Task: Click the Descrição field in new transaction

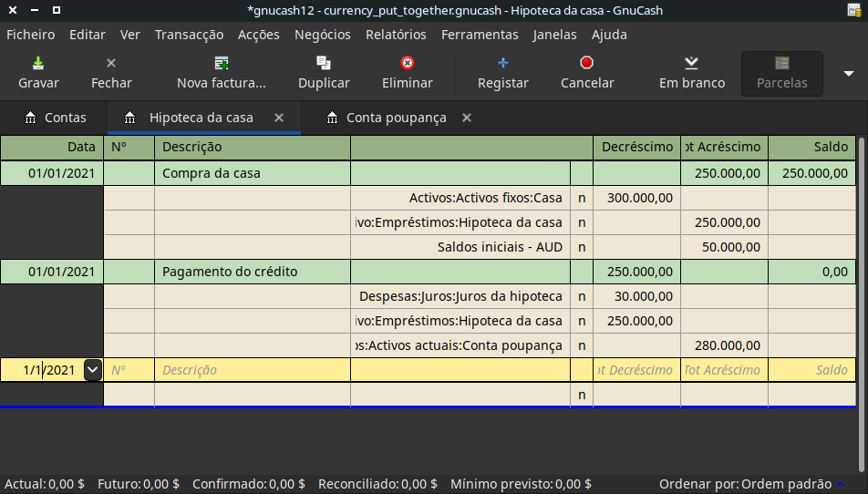Action: [252, 370]
